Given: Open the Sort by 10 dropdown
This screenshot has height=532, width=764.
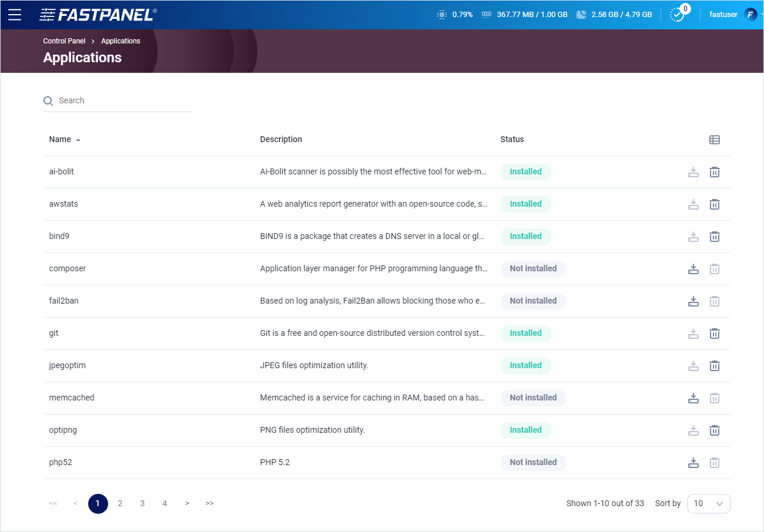Looking at the screenshot, I should pos(709,503).
